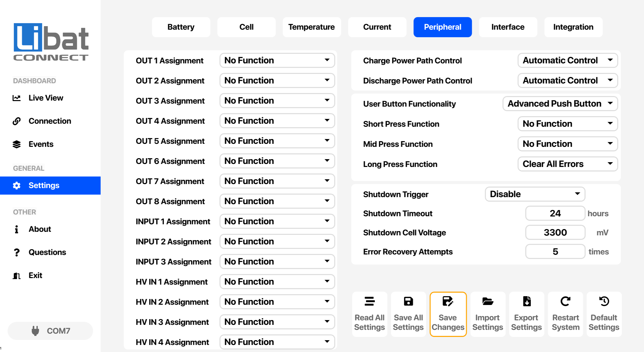Switch to the Temperature tab
This screenshot has height=352, width=644.
(x=312, y=27)
